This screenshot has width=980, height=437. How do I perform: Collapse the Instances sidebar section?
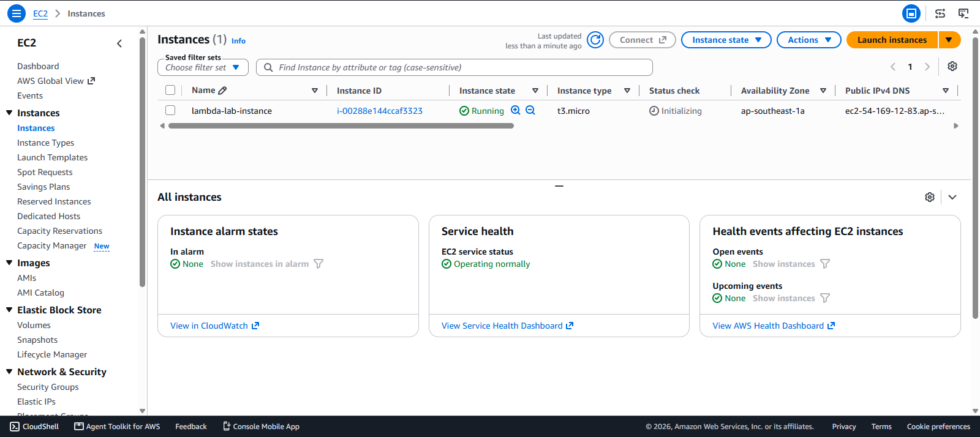(9, 113)
